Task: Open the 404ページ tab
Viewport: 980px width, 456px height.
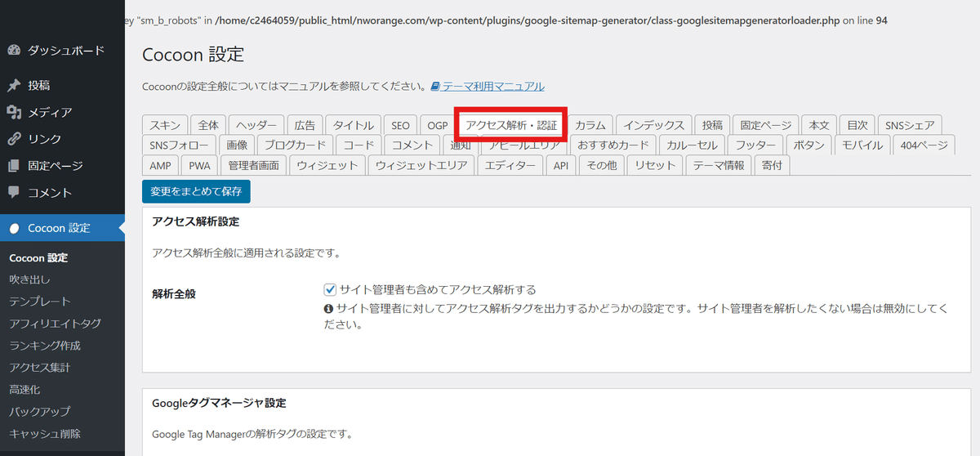Action: (x=923, y=145)
